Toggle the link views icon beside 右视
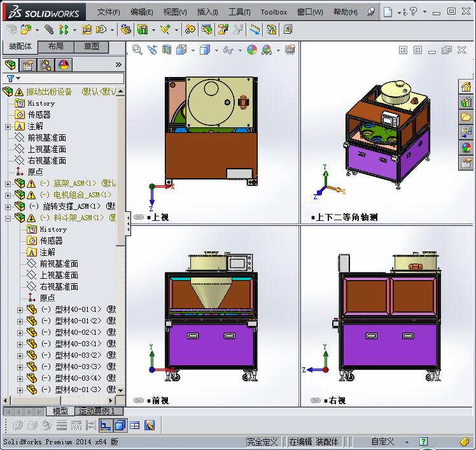The width and height of the screenshot is (476, 450). 316,400
